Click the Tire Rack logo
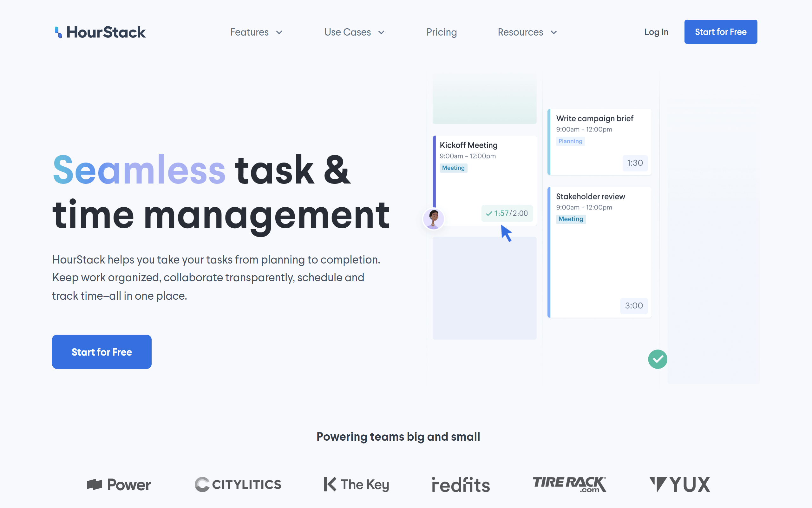Viewport: 812px width, 508px height. pyautogui.click(x=569, y=485)
